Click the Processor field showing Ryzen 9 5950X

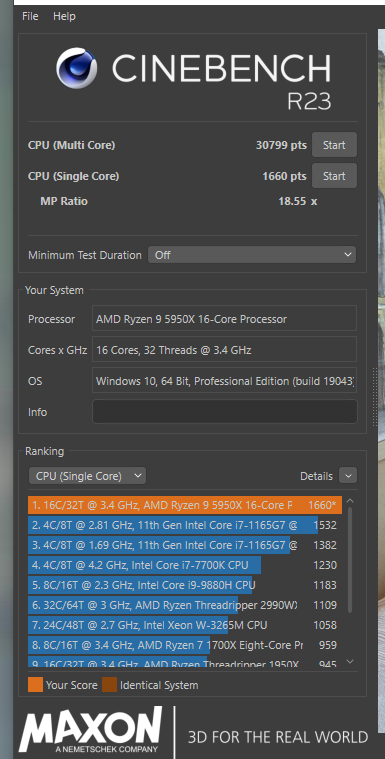point(224,319)
